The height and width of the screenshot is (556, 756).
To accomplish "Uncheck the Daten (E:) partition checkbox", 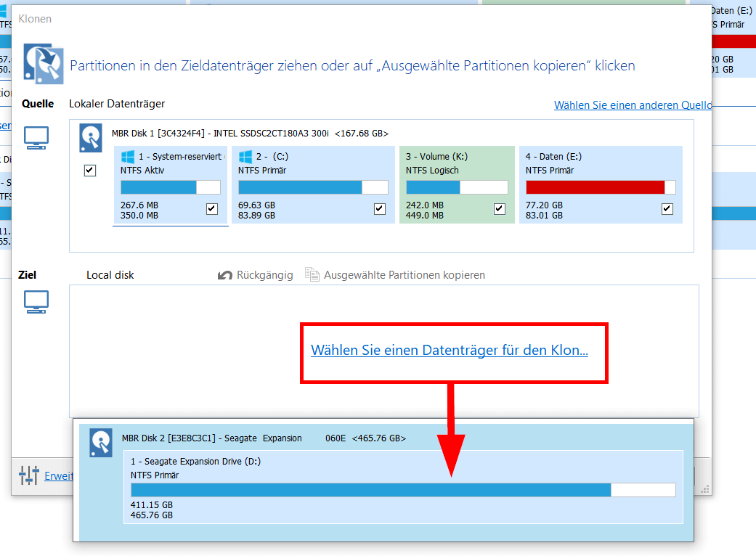I will [x=667, y=208].
